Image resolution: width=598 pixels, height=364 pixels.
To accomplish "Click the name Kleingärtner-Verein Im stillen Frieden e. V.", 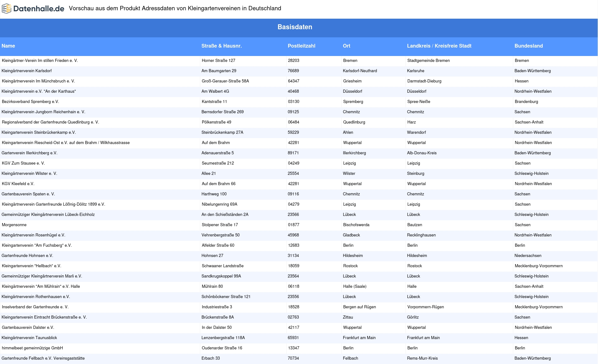I will (x=40, y=61).
